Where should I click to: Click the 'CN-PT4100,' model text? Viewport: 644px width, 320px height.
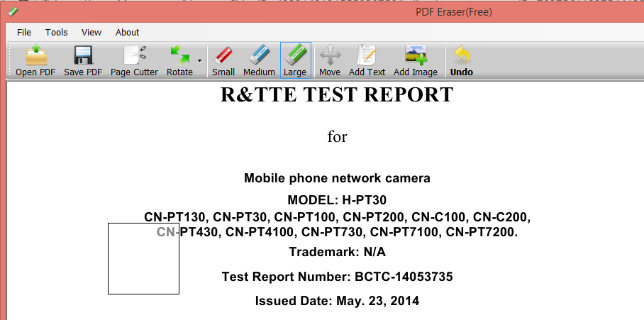tap(262, 233)
